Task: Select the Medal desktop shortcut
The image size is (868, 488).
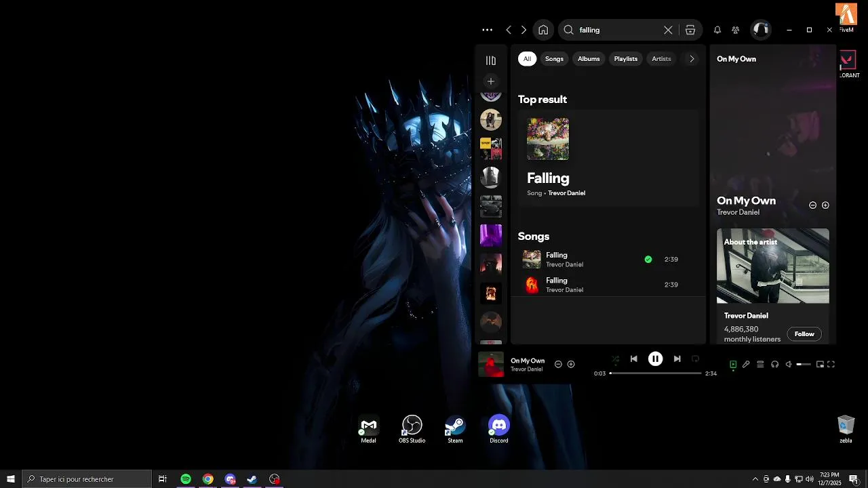Action: pyautogui.click(x=368, y=429)
